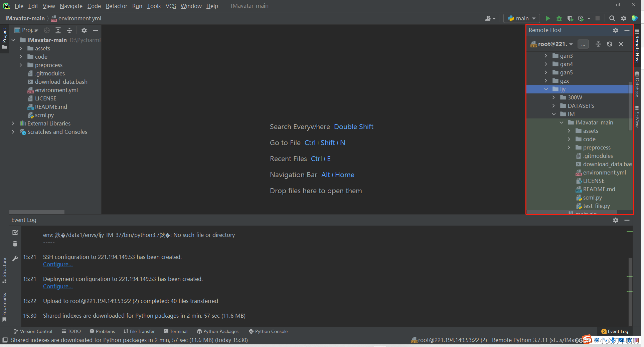
Task: Run main with coverage
Action: coord(570,18)
